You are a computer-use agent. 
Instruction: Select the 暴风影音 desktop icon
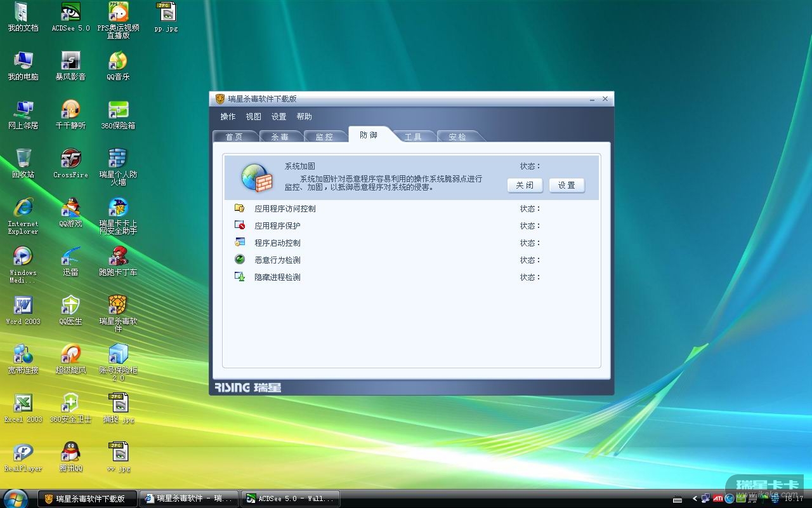point(70,66)
